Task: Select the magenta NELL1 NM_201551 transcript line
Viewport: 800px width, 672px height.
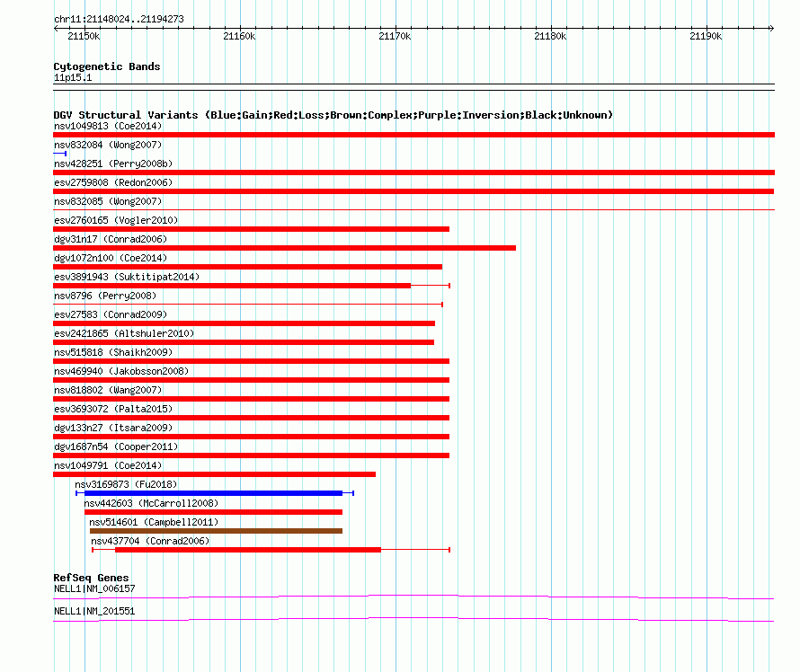Action: point(413,620)
